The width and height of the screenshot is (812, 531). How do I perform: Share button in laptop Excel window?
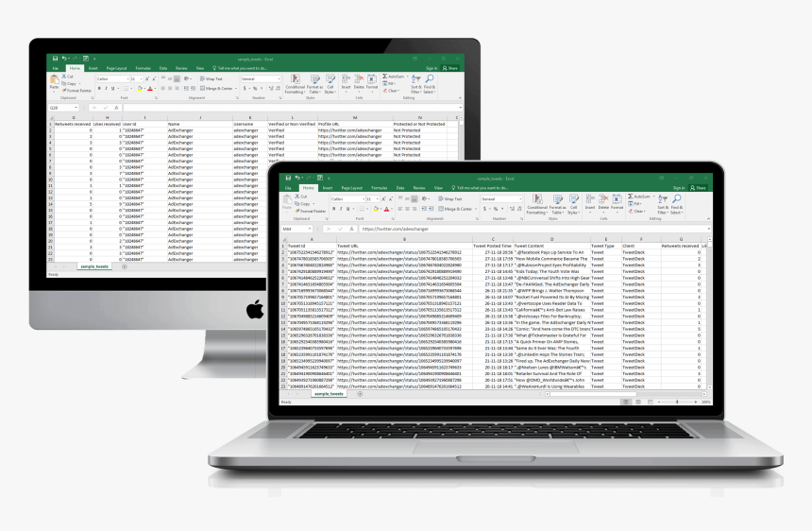click(x=698, y=188)
